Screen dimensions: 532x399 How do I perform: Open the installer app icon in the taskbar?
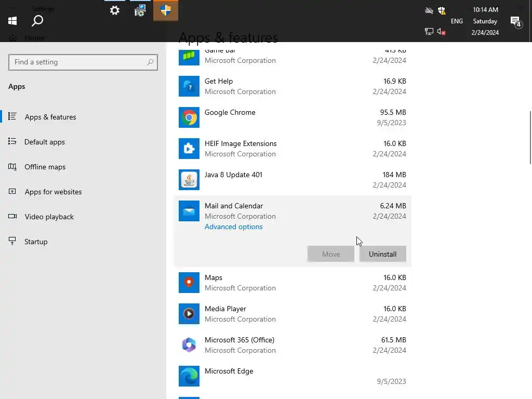point(140,10)
